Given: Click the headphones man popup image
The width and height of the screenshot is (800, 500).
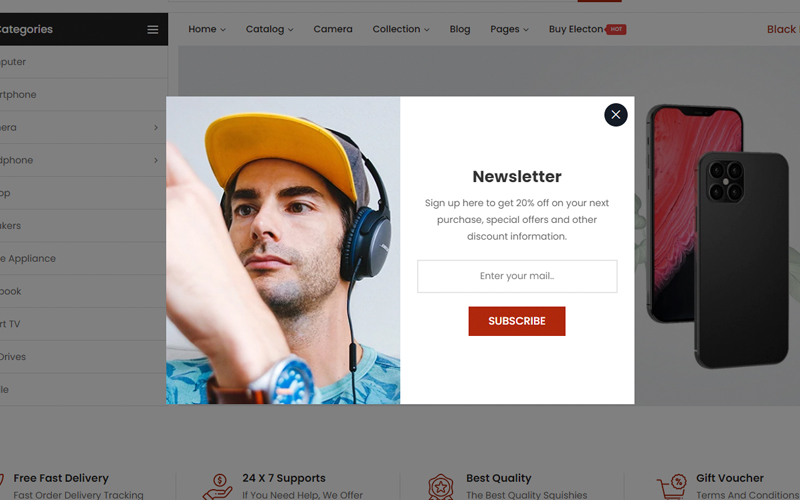Looking at the screenshot, I should [x=283, y=250].
